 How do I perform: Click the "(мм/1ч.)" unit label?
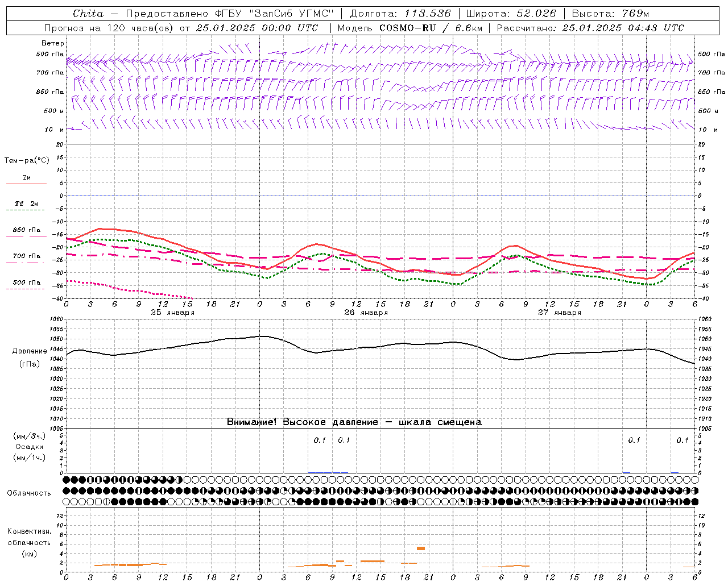point(29,458)
